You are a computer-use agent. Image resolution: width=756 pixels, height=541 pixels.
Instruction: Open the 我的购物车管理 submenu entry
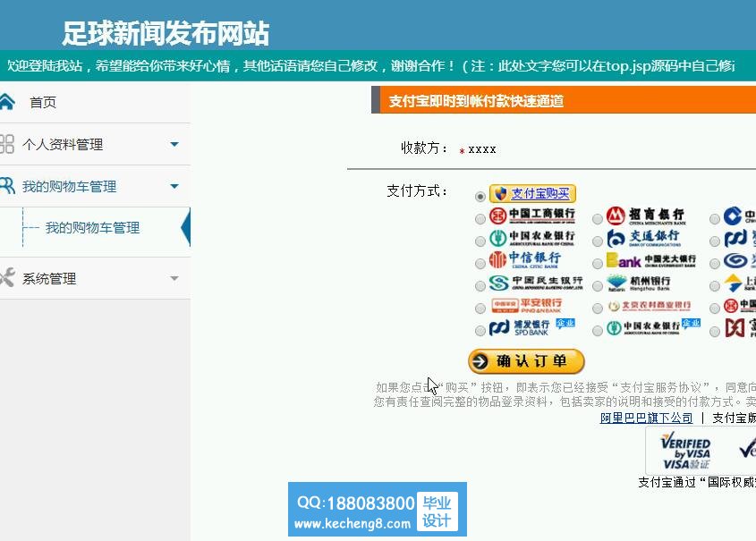[x=92, y=227]
